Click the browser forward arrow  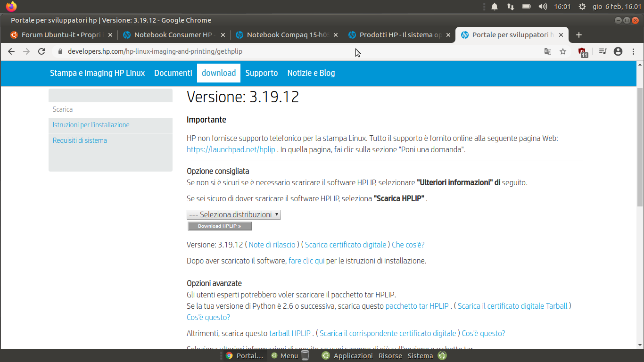(x=26, y=51)
